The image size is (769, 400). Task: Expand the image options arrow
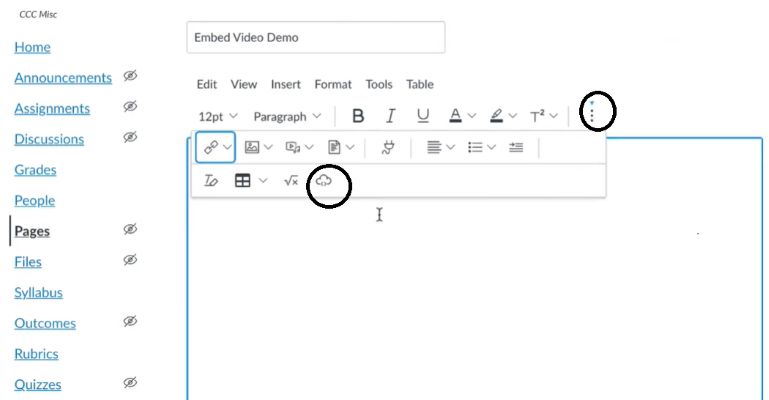click(x=268, y=147)
